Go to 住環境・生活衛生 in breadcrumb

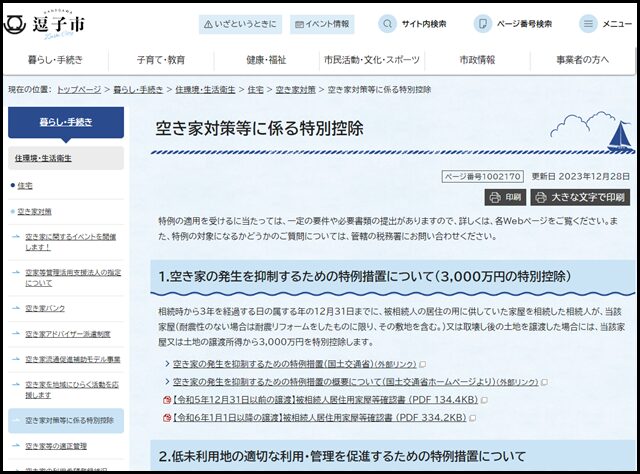click(x=205, y=90)
